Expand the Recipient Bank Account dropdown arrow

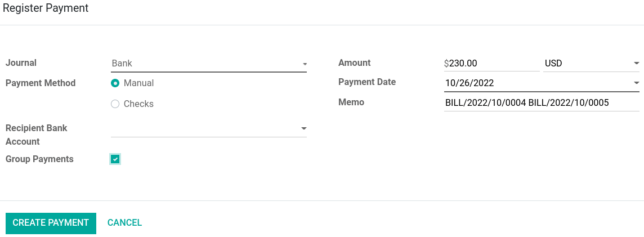click(304, 129)
